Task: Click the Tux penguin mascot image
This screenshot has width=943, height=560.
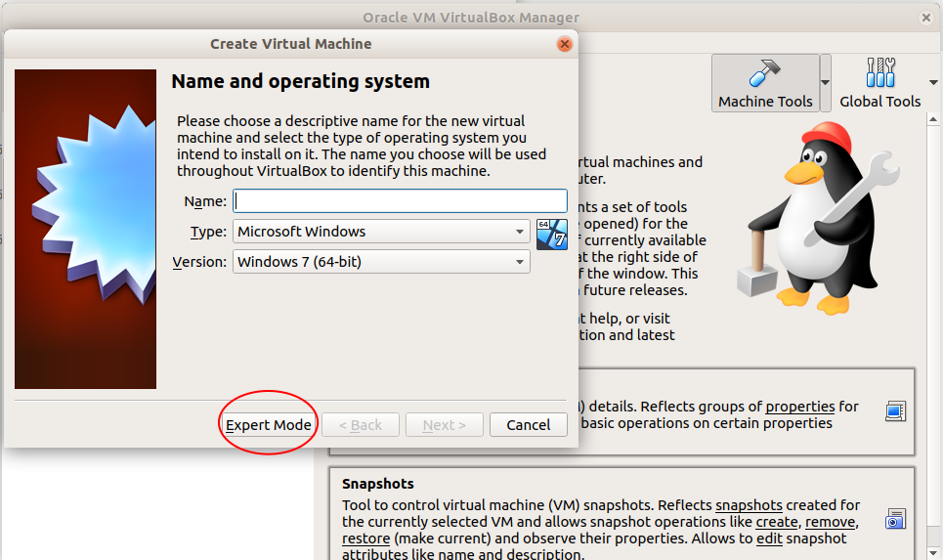Action: coord(817,218)
